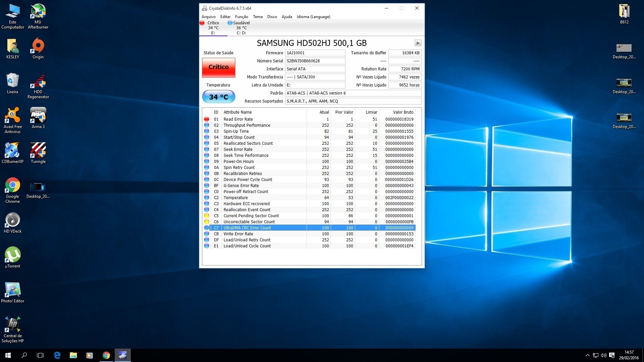Select Reallocated Sectors Count row
Screen dimensions: 644x362
[309, 143]
